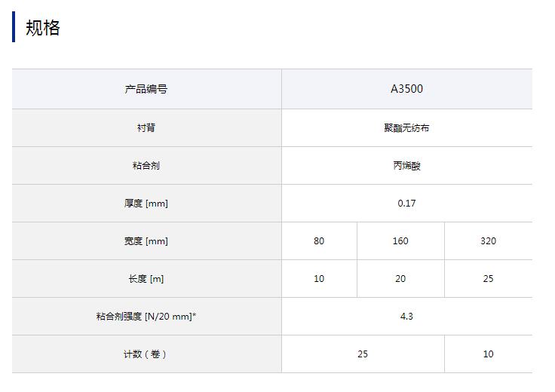The width and height of the screenshot is (555, 392).
Task: Select the 粘合剂 row label
Action: [x=146, y=166]
